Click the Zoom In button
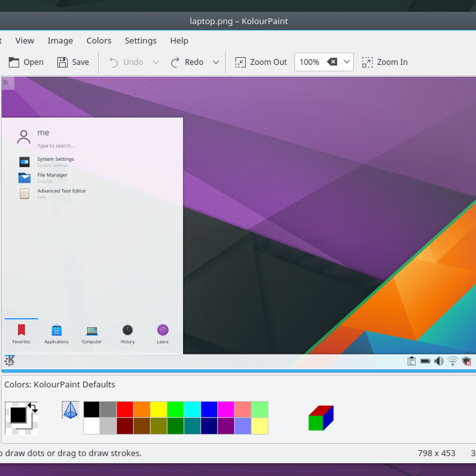The height and width of the screenshot is (476, 476). (385, 62)
